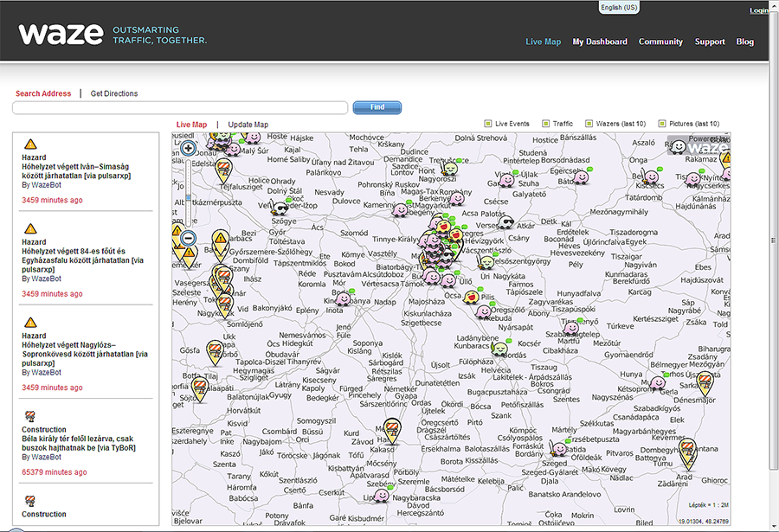
Task: Click the green wazer near Kunbaracs
Action: (499, 349)
